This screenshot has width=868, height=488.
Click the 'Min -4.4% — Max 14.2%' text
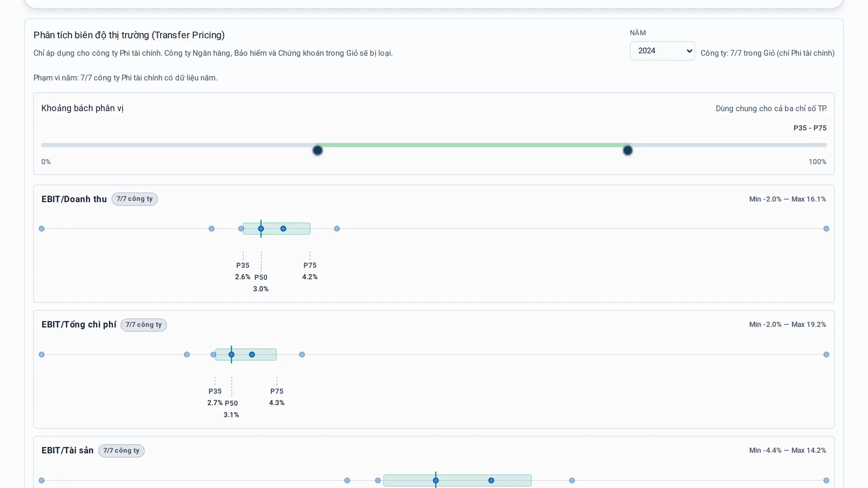[788, 450]
